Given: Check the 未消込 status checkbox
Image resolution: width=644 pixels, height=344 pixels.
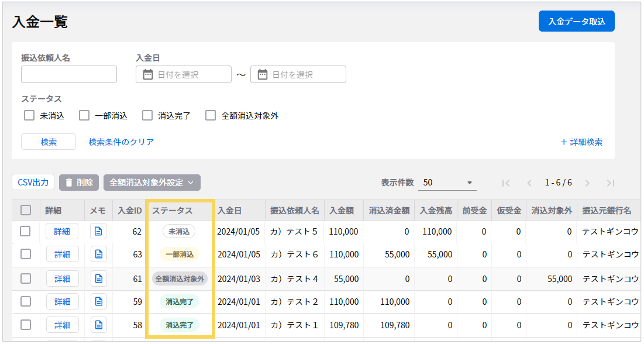Looking at the screenshot, I should tap(29, 116).
